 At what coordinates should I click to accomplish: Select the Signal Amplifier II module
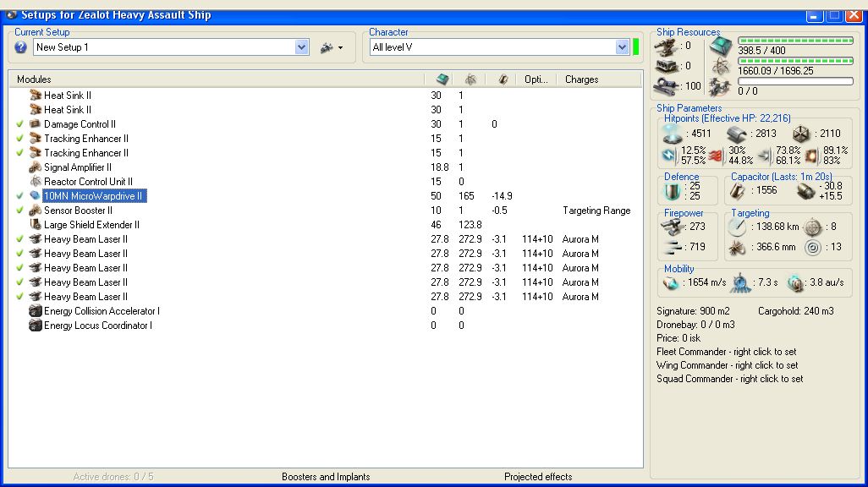point(78,167)
